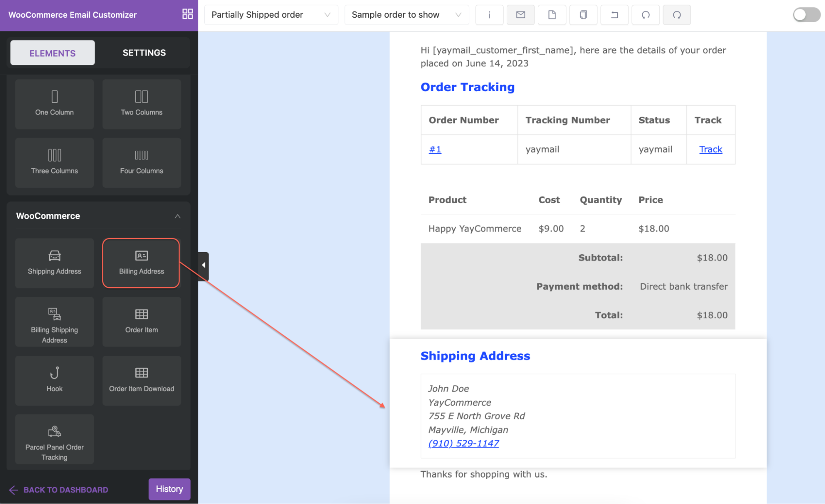Viewport: 825px width, 504px height.
Task: Click the BACK TO DASHBOARD link
Action: coord(59,490)
